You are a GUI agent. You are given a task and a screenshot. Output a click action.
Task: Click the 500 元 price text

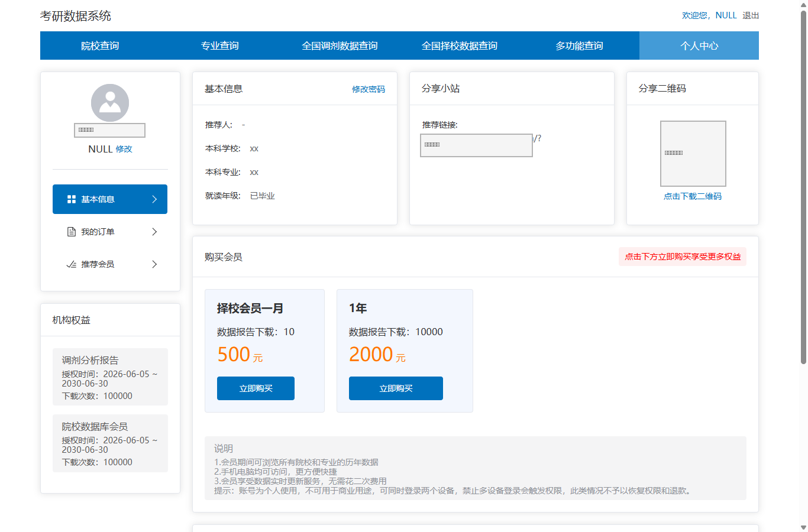(x=240, y=355)
